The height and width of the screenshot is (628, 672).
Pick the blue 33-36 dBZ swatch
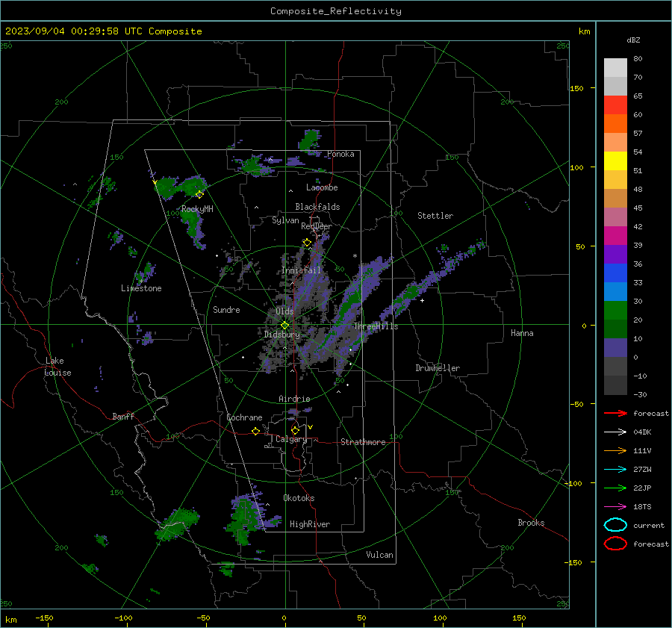(x=615, y=273)
